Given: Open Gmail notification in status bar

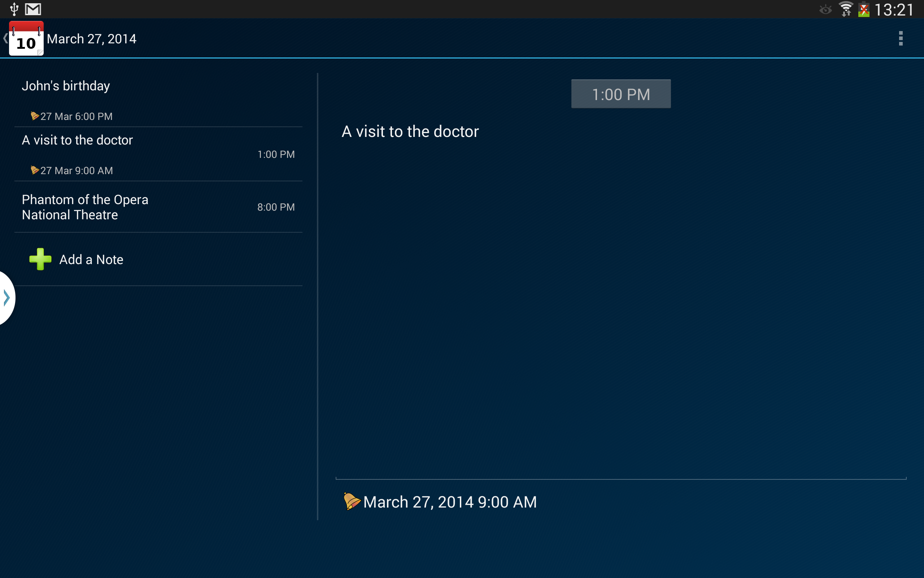Looking at the screenshot, I should [x=33, y=9].
